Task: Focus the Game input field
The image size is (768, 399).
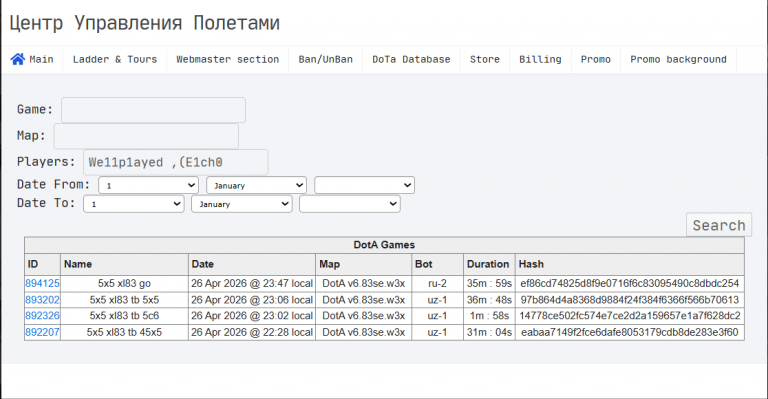Action: (x=153, y=110)
